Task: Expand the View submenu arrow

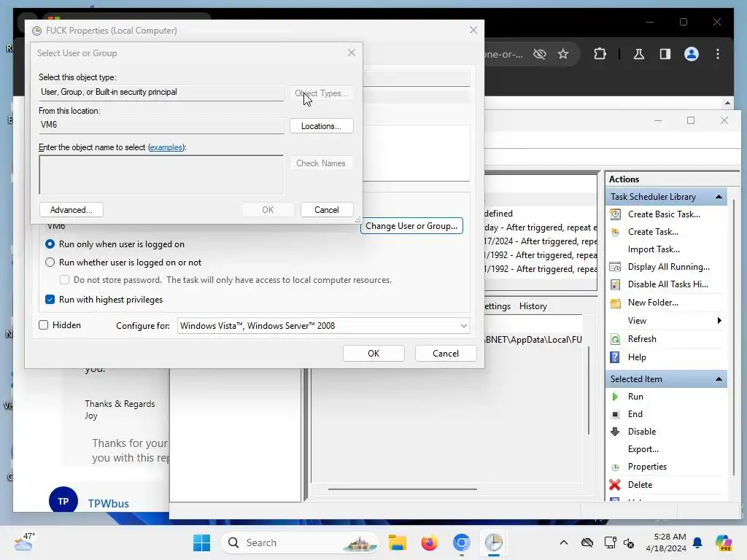Action: pyautogui.click(x=719, y=321)
